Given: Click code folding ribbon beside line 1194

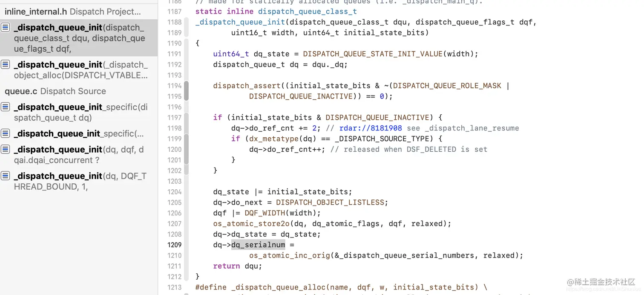Looking at the screenshot, I should [x=186, y=91].
